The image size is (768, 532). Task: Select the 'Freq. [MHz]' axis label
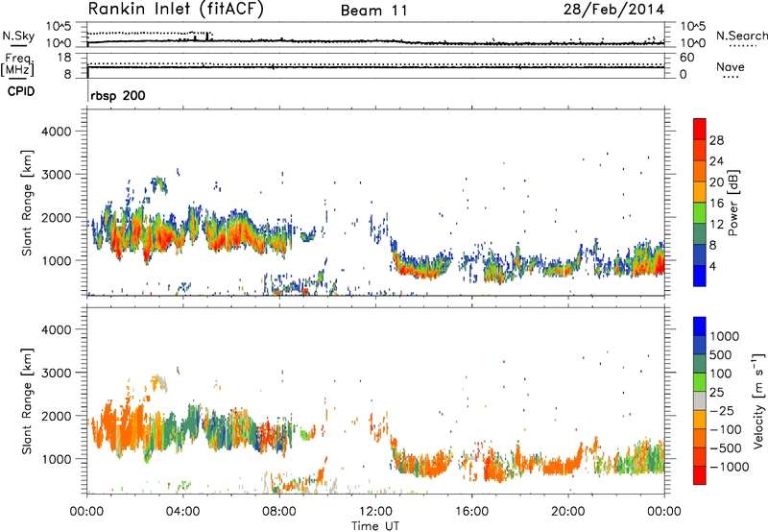[x=17, y=65]
